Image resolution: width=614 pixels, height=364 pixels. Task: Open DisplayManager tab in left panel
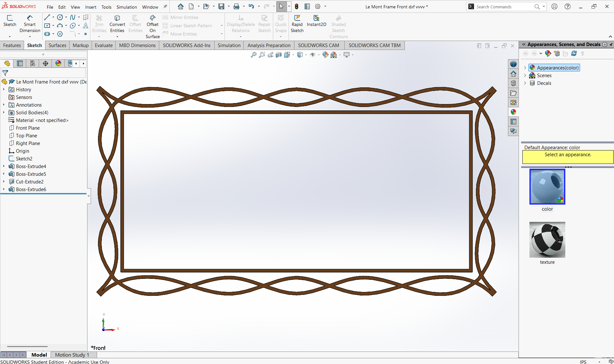coord(58,63)
